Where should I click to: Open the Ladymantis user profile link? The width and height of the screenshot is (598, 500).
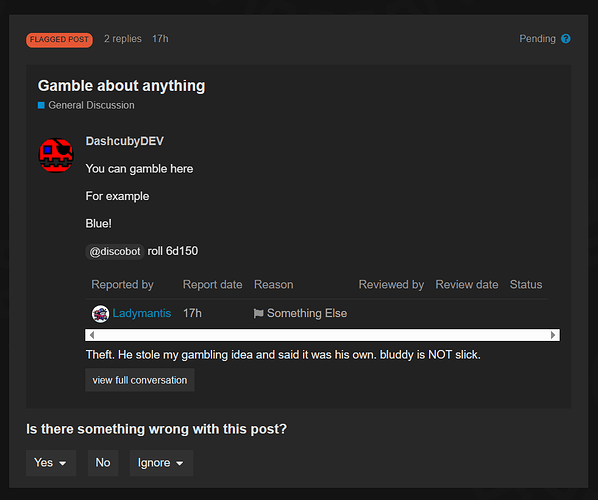pos(141,314)
